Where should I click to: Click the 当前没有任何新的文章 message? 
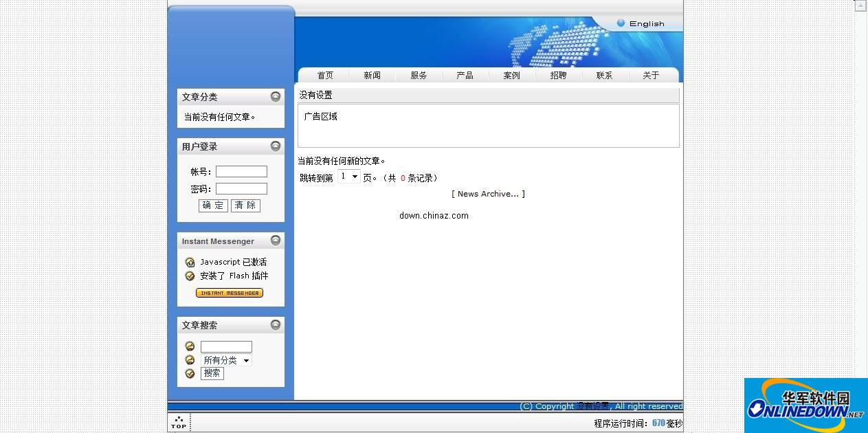(342, 161)
